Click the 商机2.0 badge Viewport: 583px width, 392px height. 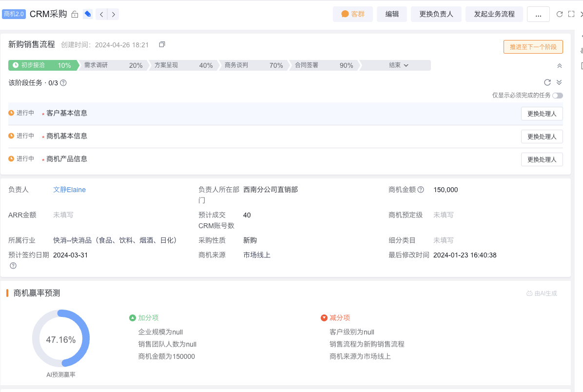14,14
